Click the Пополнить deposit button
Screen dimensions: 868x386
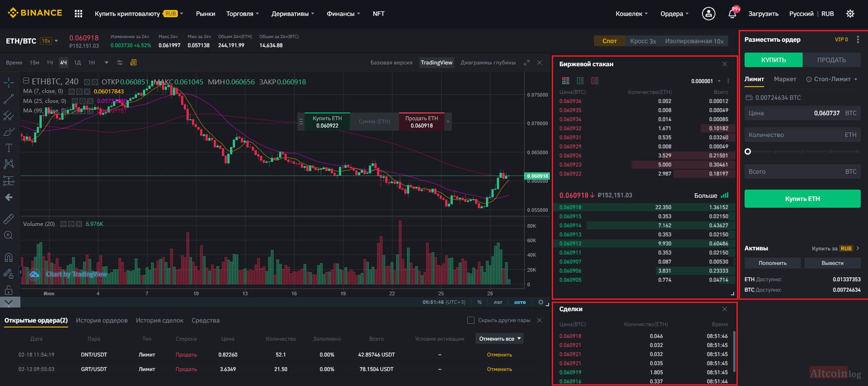773,263
